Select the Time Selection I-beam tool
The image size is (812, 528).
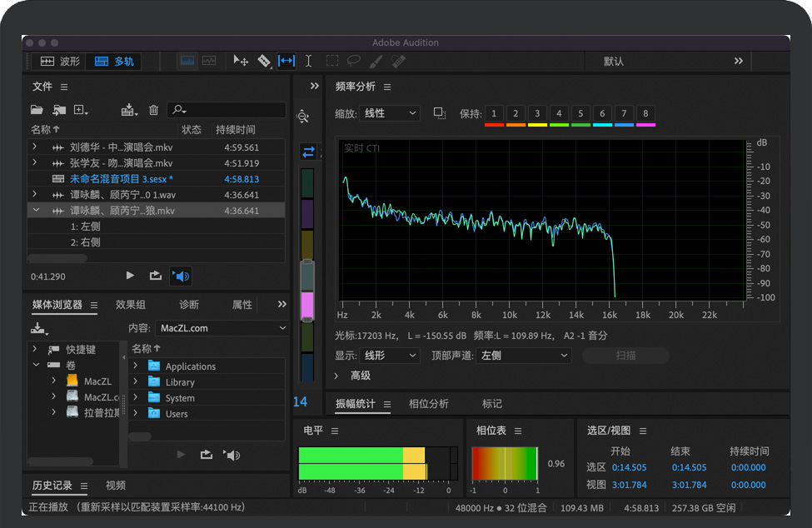308,61
